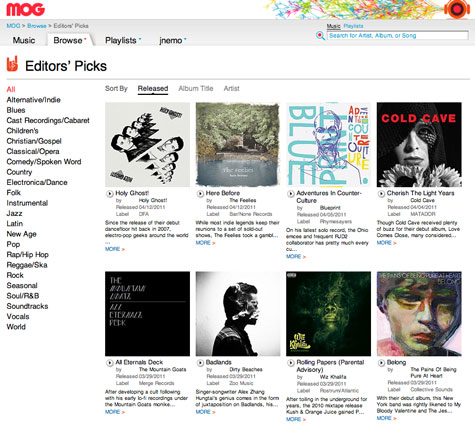
Task: Click play icon beside Badlands
Action: (200, 363)
